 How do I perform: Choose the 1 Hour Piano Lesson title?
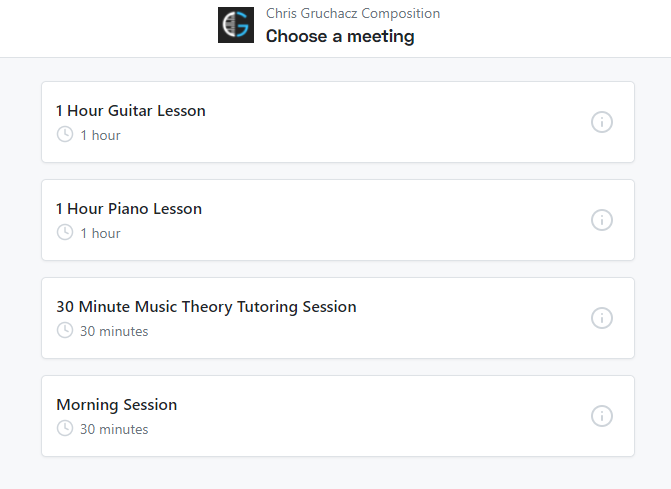[129, 209]
